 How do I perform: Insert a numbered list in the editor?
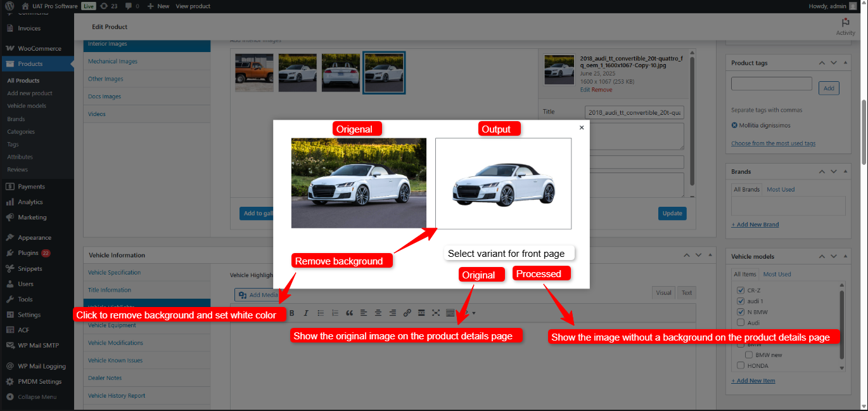(335, 313)
